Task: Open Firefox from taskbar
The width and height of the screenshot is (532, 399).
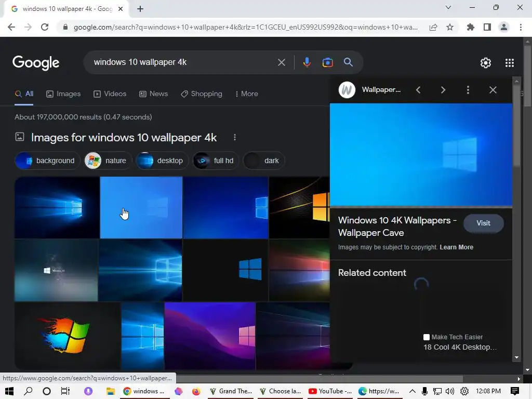Action: (196, 391)
